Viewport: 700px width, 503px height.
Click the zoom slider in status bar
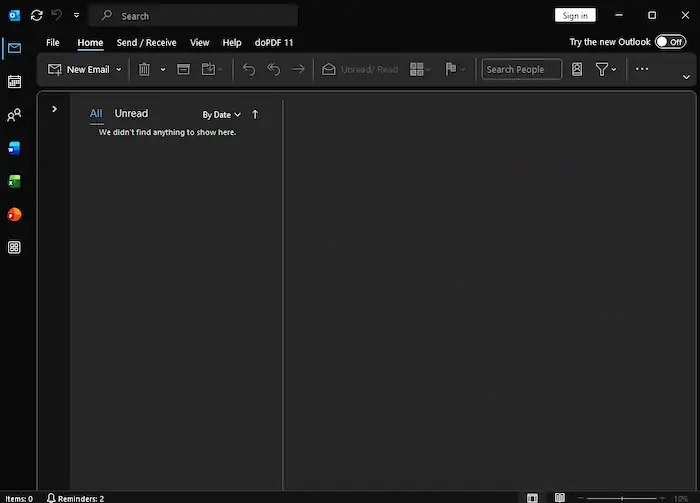621,498
